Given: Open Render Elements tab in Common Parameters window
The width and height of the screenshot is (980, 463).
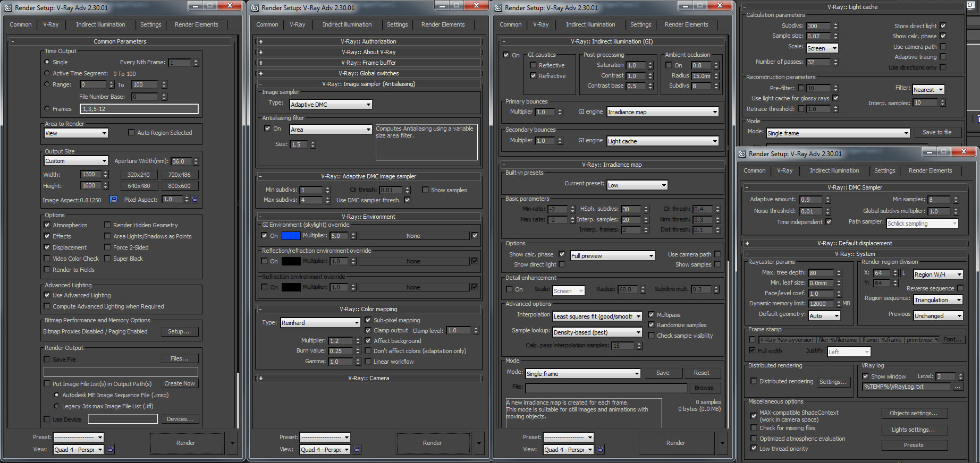Looking at the screenshot, I should [196, 24].
